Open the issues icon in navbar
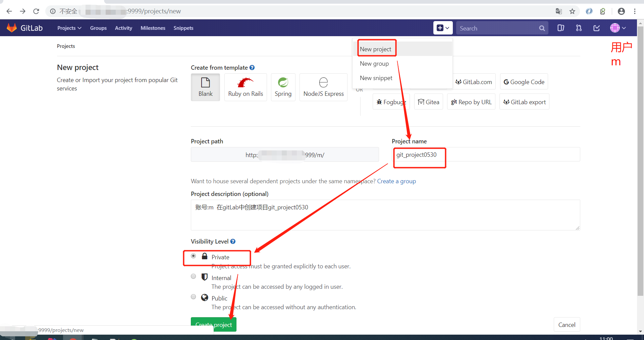 561,28
